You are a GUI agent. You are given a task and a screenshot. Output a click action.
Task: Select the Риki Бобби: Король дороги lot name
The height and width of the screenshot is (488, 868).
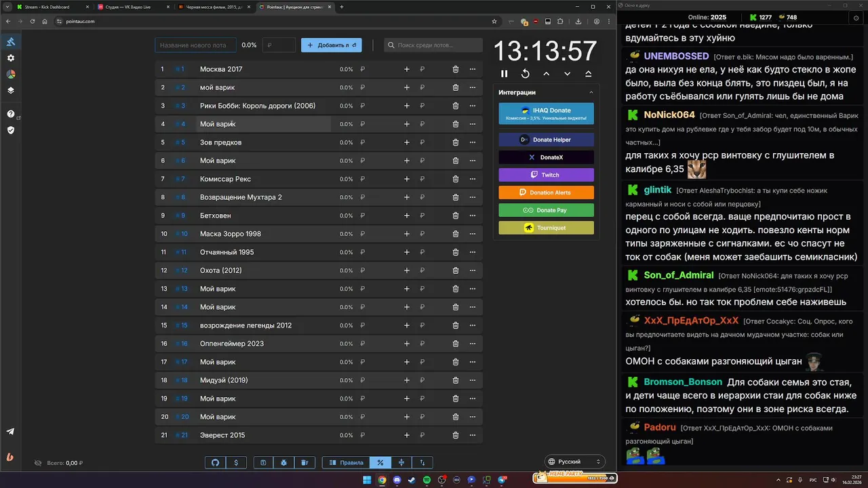[258, 106]
